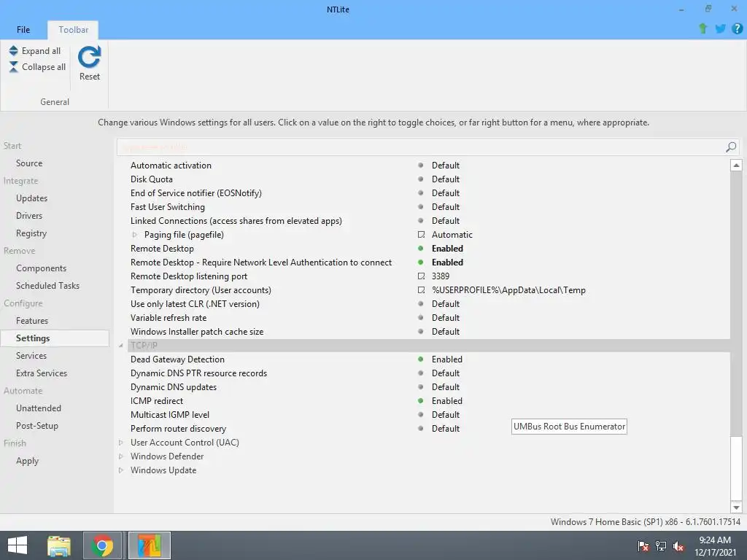Image resolution: width=747 pixels, height=560 pixels.
Task: Open the blue help question mark icon
Action: tap(737, 28)
